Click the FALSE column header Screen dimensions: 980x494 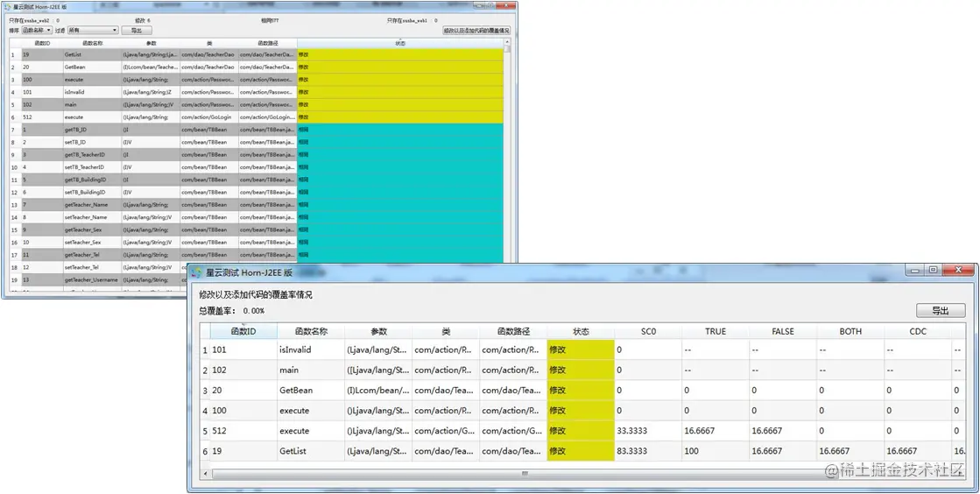[x=783, y=331]
